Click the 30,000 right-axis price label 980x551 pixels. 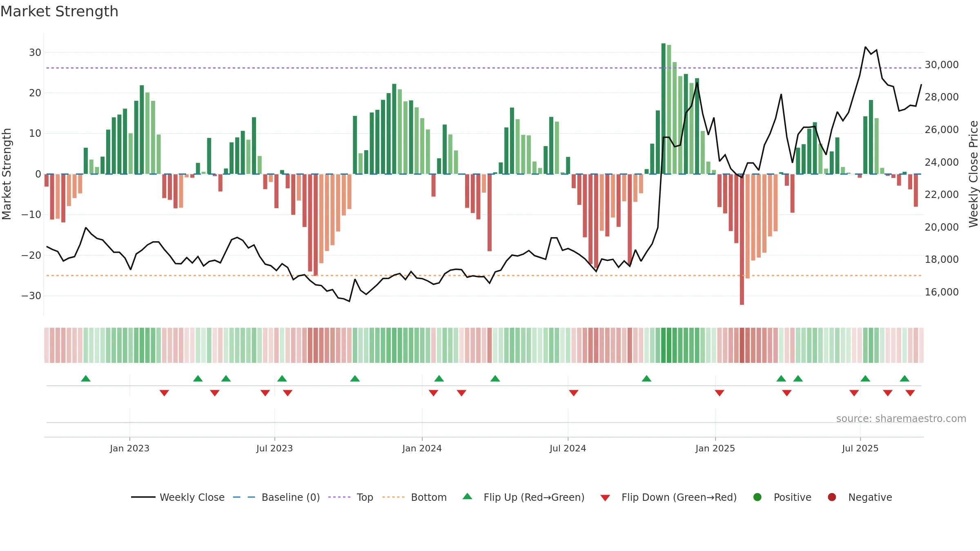[x=942, y=64]
